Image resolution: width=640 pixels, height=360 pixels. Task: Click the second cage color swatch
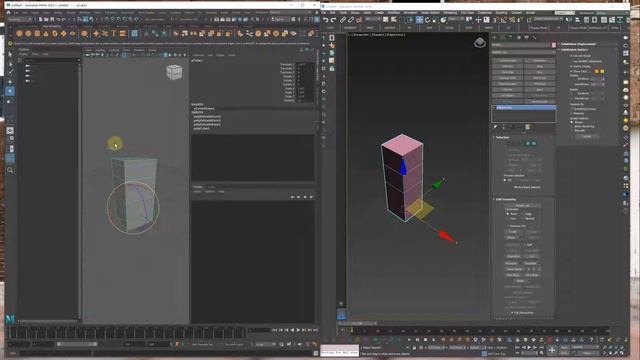(602, 71)
